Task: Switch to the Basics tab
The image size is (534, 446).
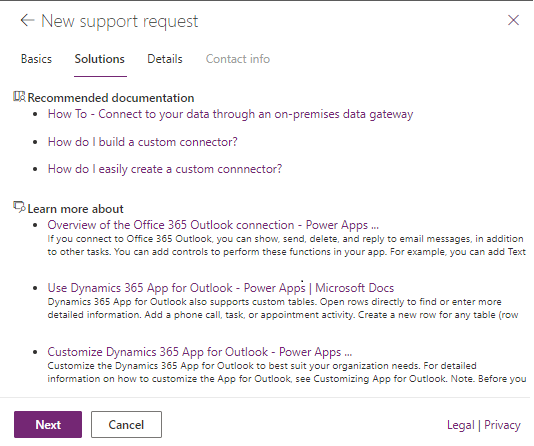Action: click(x=36, y=59)
